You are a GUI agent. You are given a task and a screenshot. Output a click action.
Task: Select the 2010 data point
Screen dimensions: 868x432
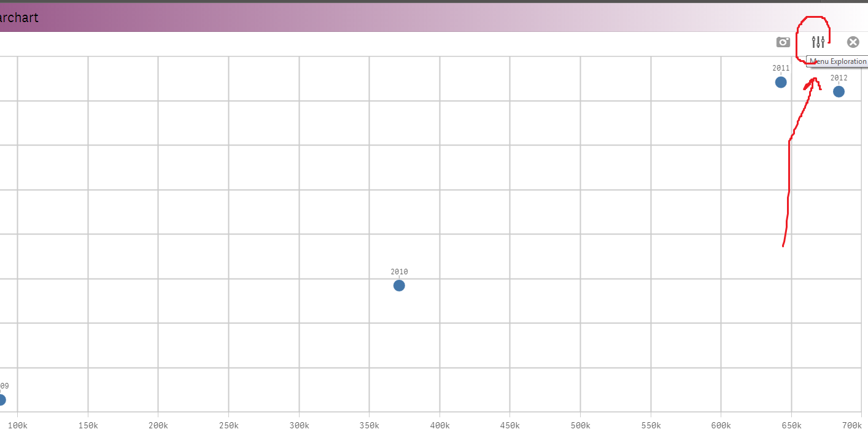(x=399, y=285)
